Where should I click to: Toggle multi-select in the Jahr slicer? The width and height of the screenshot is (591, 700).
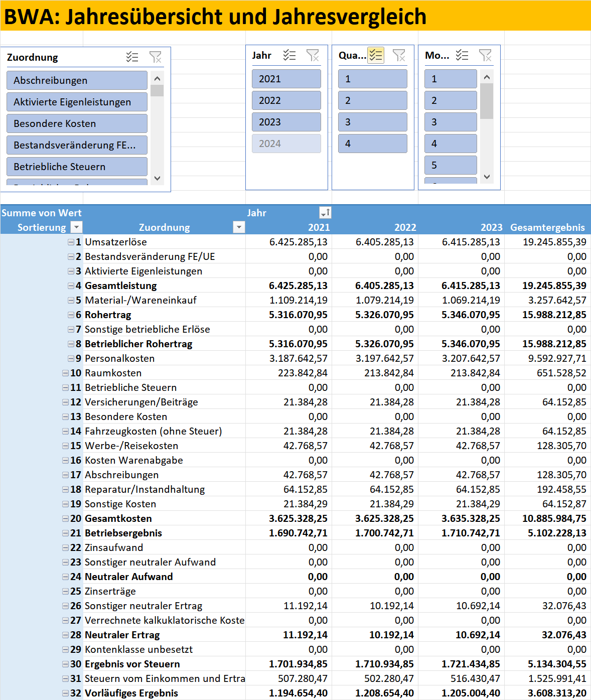click(x=289, y=55)
